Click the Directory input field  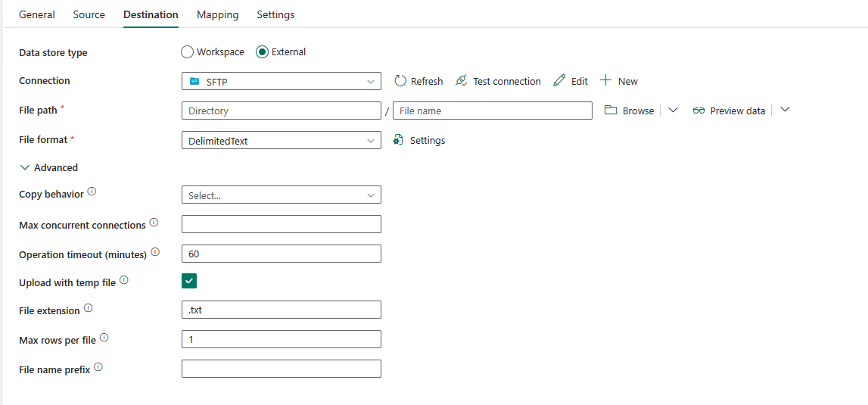281,111
